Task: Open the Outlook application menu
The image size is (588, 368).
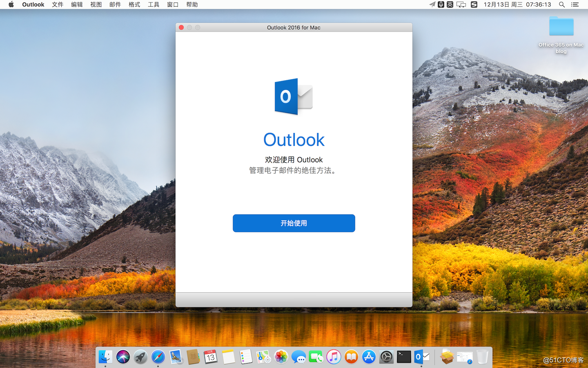Action: (x=33, y=4)
